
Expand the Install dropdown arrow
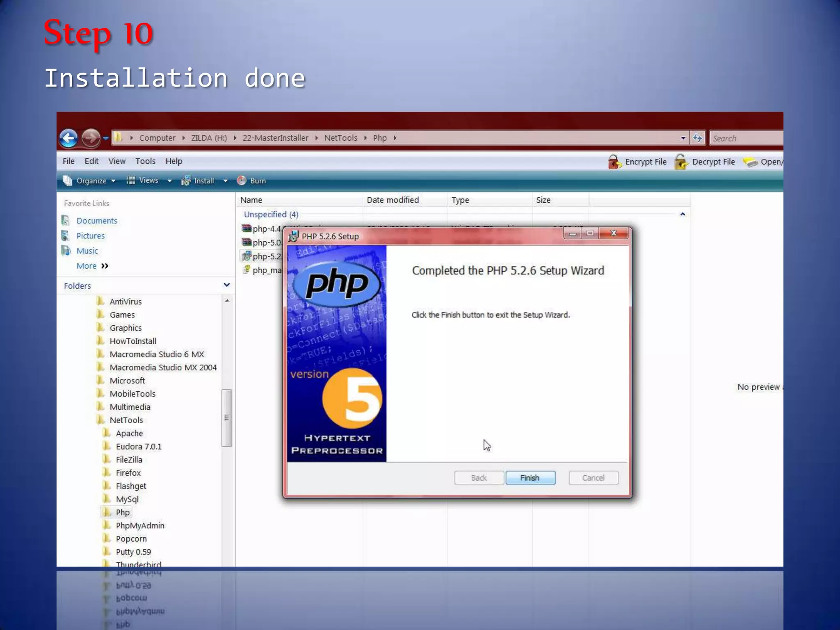225,181
